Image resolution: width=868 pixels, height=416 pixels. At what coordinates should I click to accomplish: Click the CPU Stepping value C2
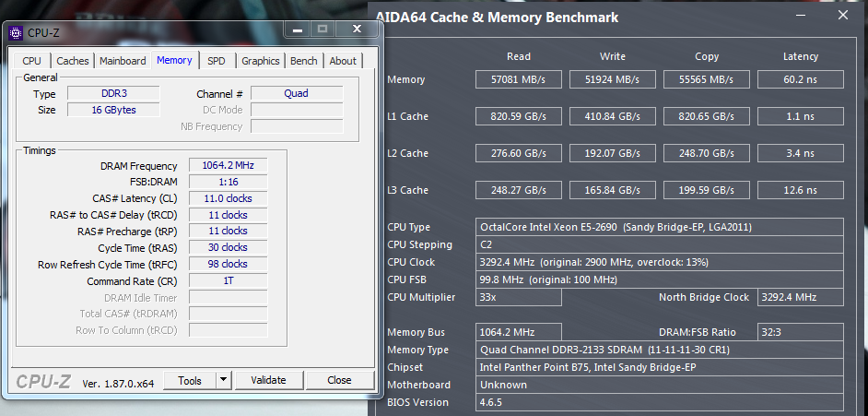coord(660,244)
